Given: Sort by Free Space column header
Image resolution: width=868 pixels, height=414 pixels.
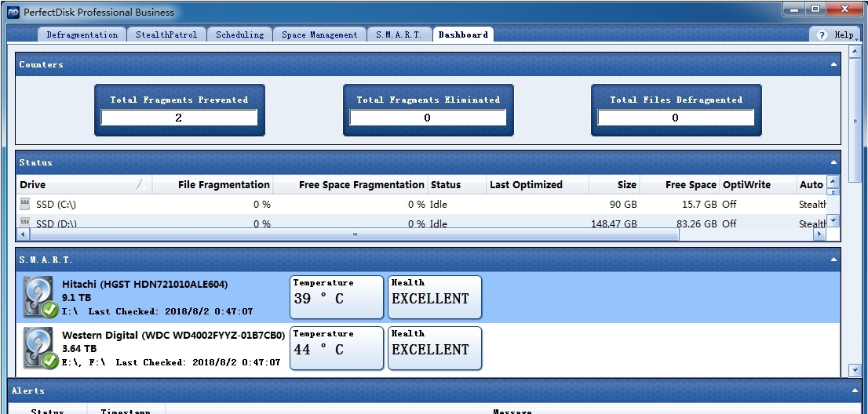Looking at the screenshot, I should 680,184.
